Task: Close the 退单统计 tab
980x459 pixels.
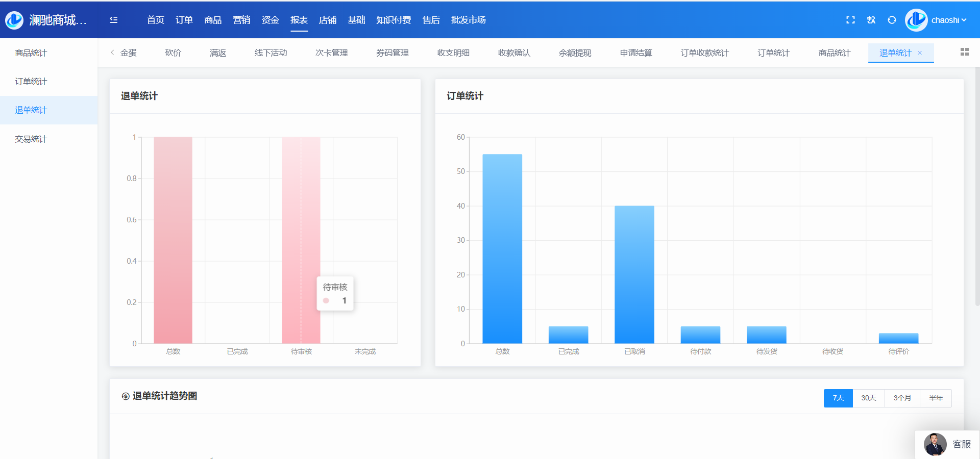Action: click(920, 53)
